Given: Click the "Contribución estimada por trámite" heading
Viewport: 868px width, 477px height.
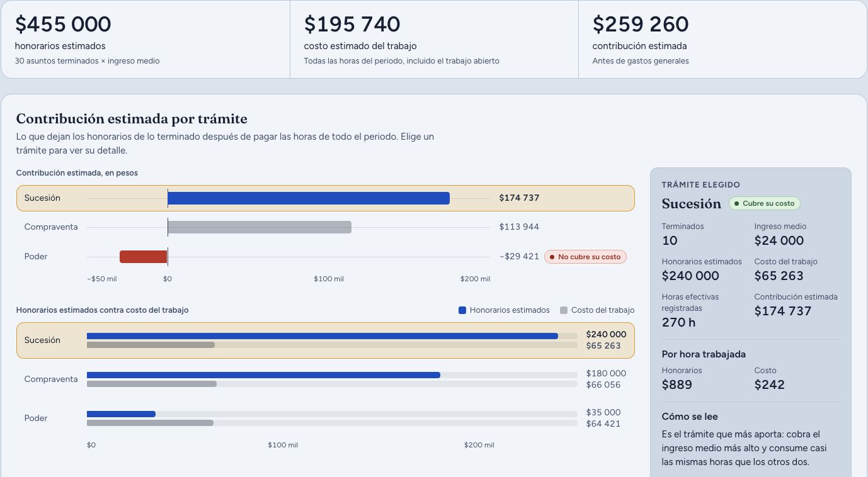Looking at the screenshot, I should tap(132, 119).
